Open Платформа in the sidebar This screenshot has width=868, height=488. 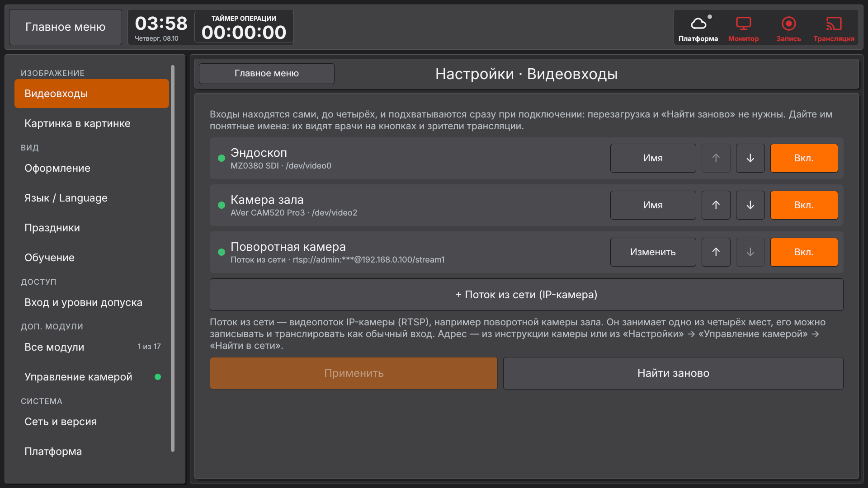click(92, 451)
